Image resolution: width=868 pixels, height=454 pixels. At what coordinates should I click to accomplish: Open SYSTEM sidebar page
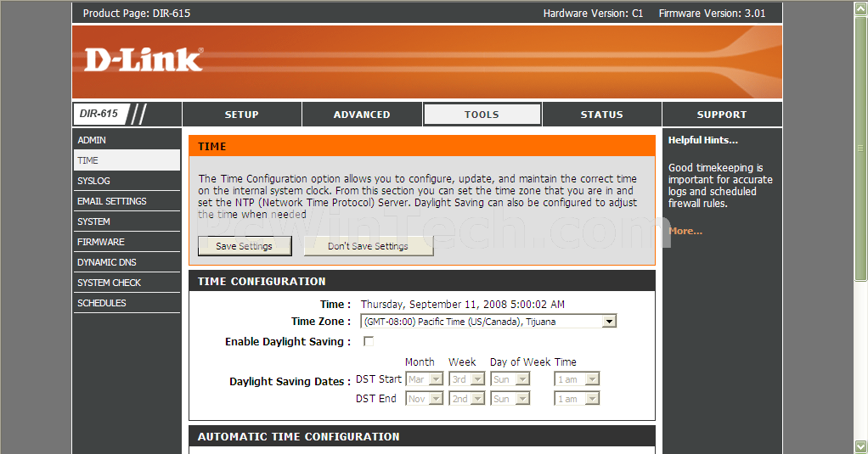[127, 221]
